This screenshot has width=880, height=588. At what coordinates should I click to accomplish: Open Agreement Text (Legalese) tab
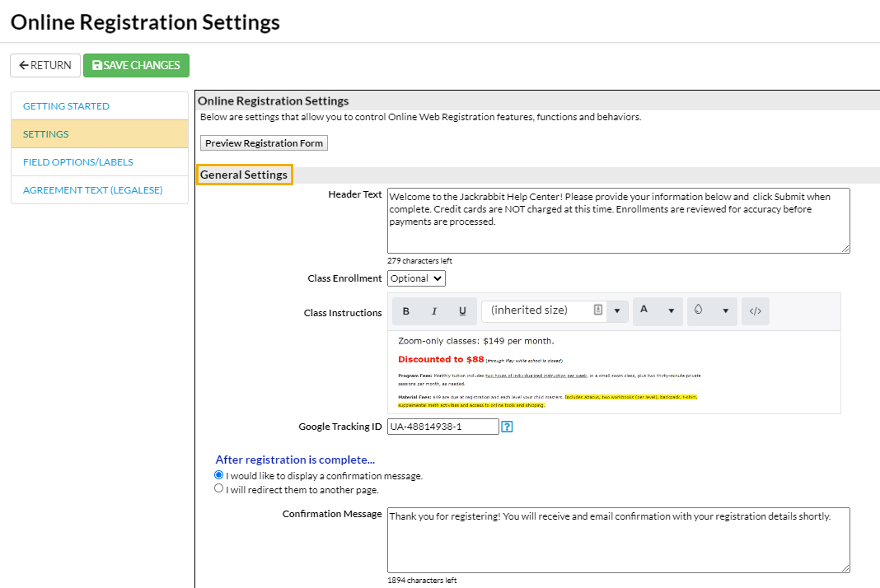100,190
